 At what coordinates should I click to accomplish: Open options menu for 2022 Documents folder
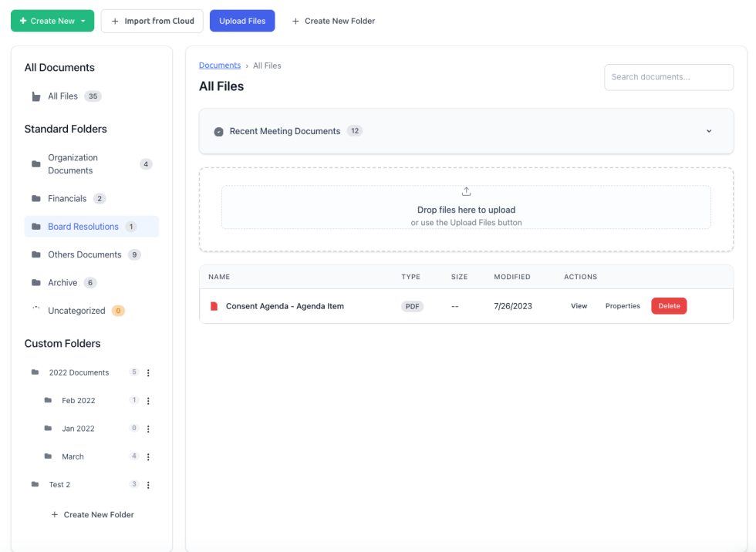pos(148,373)
